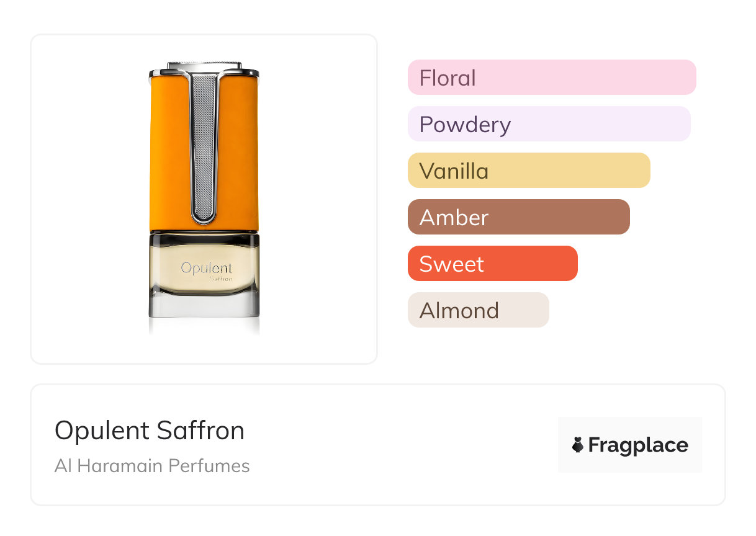Open the Al Haramain Perfumes brand link
756x536 pixels.
click(152, 466)
